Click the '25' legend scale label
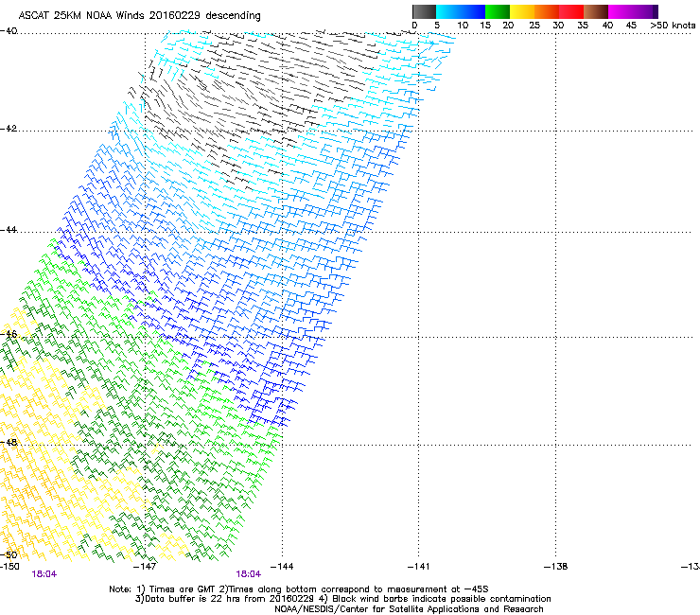This screenshot has height=615, width=700. click(x=534, y=25)
